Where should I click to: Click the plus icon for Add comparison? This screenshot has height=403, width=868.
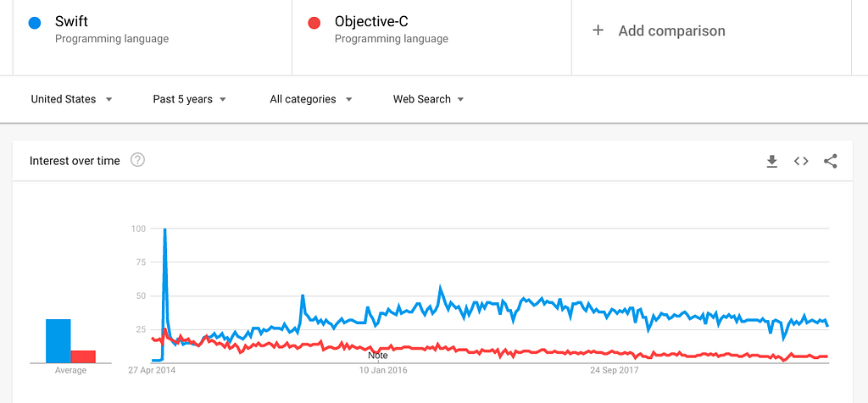point(598,30)
